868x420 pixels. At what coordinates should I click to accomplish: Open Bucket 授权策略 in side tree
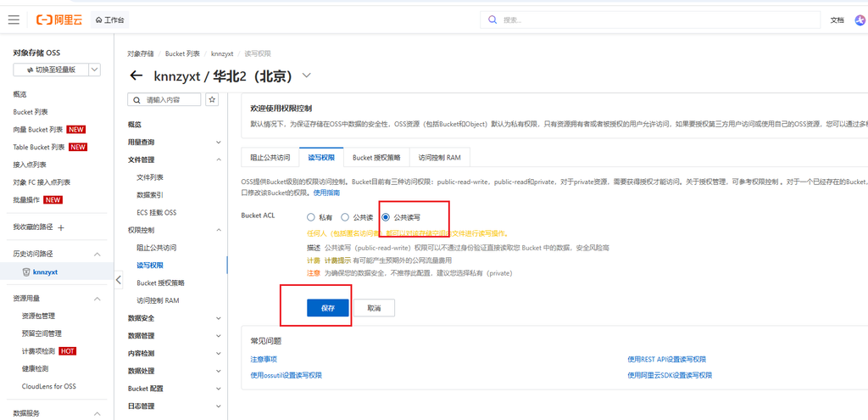[160, 283]
